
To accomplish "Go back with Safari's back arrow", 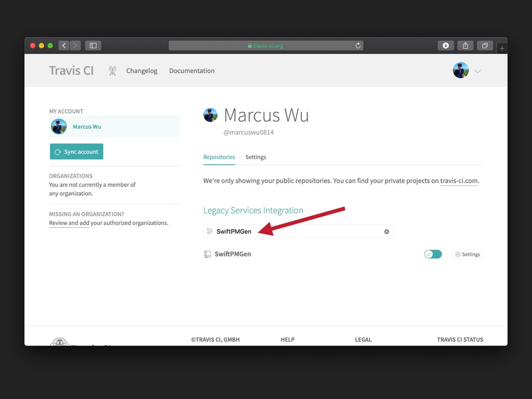I will pos(64,46).
